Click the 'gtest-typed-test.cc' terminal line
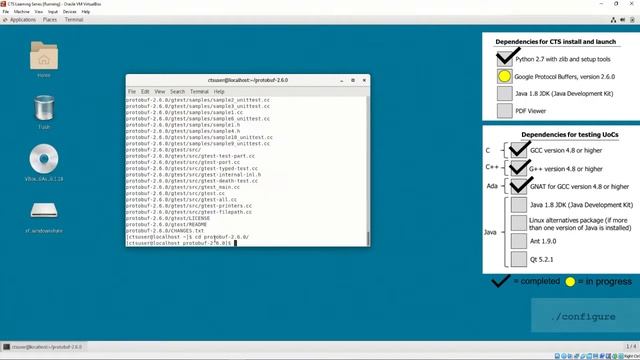The image size is (640, 360). (x=192, y=168)
